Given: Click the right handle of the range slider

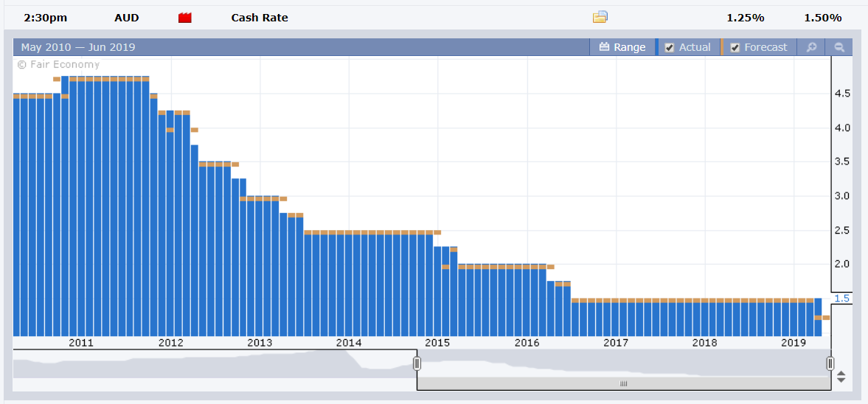Looking at the screenshot, I should 830,363.
